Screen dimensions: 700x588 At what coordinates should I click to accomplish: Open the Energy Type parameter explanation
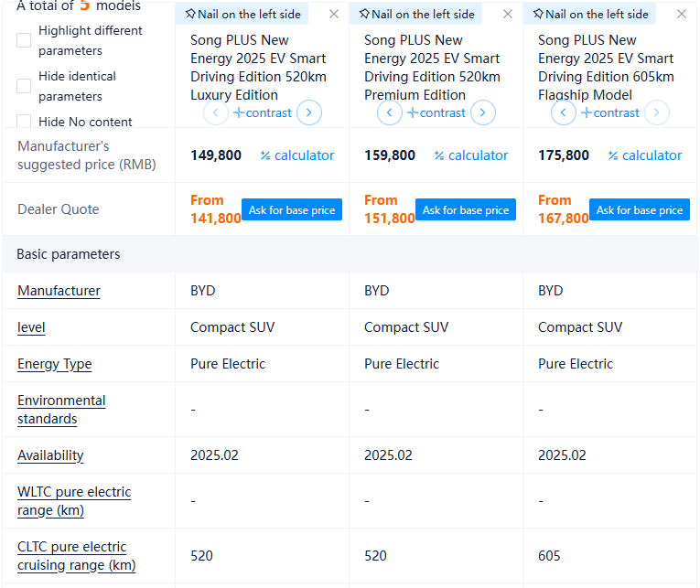click(x=54, y=364)
